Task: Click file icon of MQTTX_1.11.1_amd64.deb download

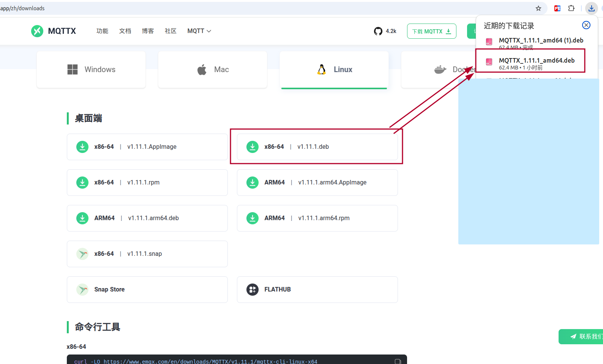Action: 489,61
